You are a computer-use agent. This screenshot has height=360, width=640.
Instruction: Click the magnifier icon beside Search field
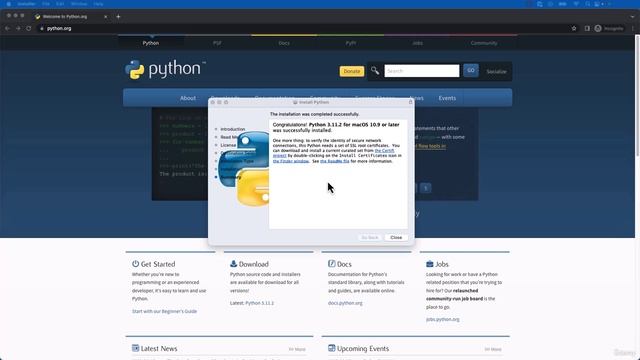point(375,71)
